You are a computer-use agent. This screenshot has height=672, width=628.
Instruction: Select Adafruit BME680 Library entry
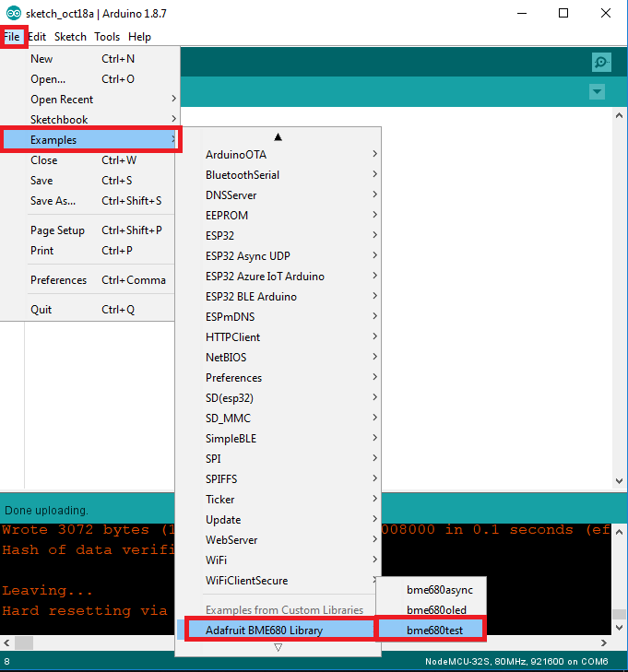pos(278,631)
